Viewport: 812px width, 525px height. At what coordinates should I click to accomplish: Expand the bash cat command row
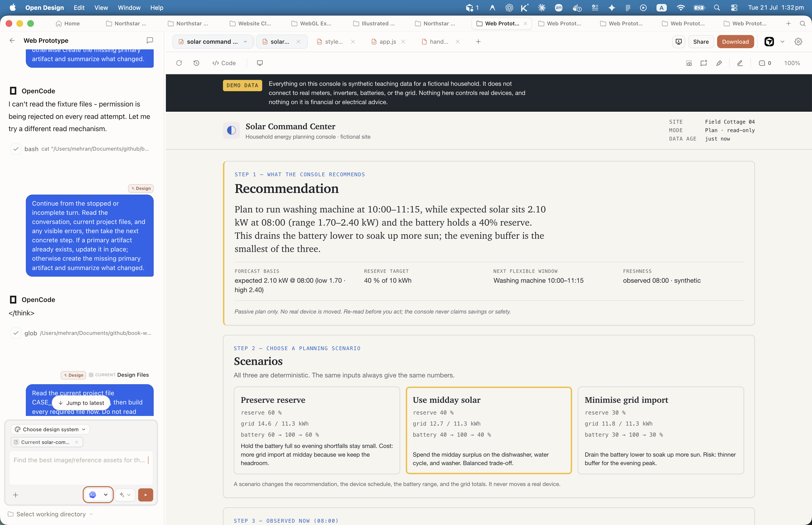click(x=82, y=149)
